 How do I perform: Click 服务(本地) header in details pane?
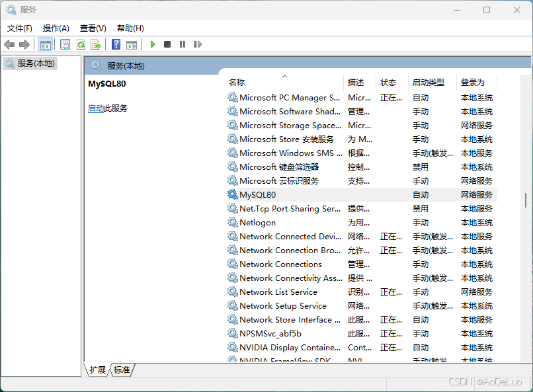(x=126, y=65)
